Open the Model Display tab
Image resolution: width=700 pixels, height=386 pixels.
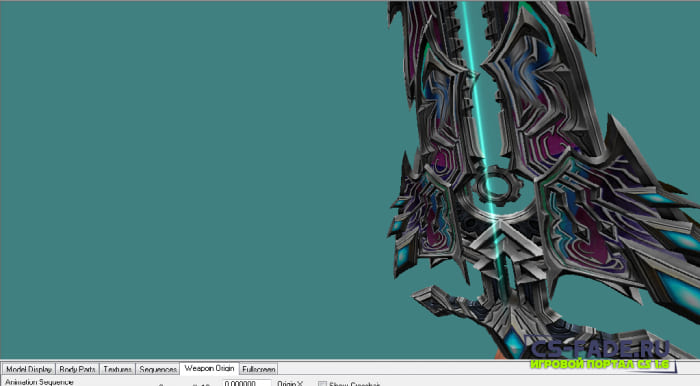tap(29, 369)
